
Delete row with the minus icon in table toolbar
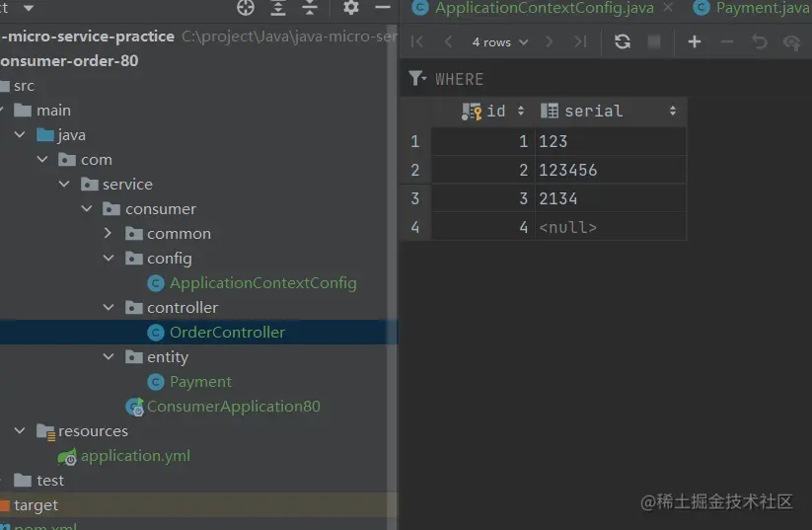tap(727, 41)
